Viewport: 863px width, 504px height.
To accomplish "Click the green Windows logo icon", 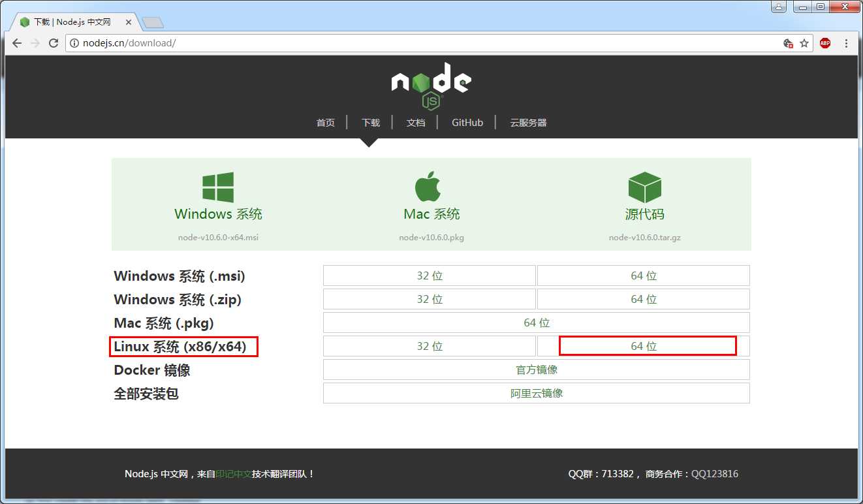I will point(218,187).
